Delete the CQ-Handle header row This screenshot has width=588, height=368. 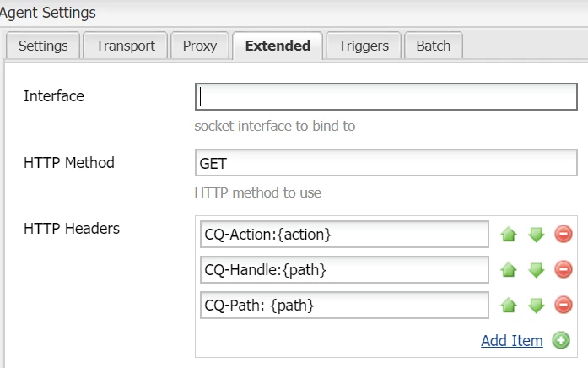point(564,269)
